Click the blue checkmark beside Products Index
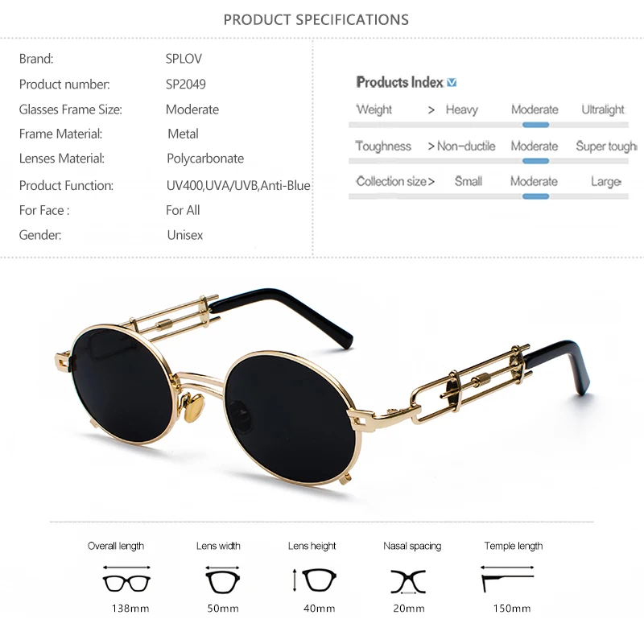644x644 pixels. coord(452,83)
